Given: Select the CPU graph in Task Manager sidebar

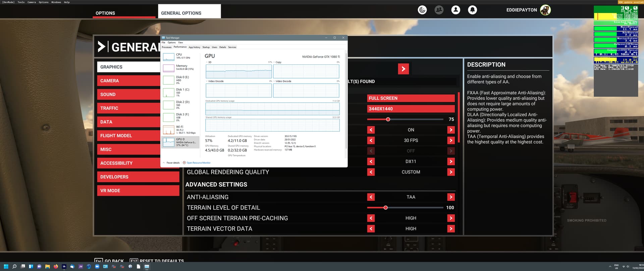Looking at the screenshot, I should click(180, 56).
